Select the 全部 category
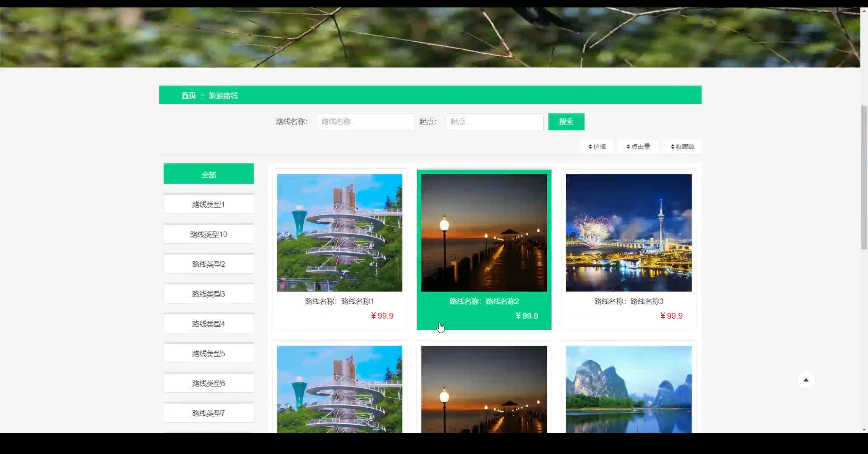This screenshot has width=868, height=454. pyautogui.click(x=209, y=174)
